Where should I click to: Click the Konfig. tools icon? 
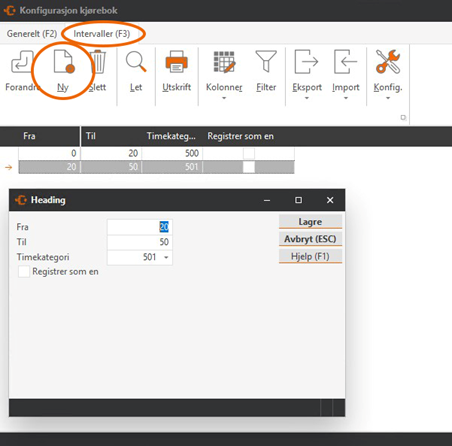(388, 61)
